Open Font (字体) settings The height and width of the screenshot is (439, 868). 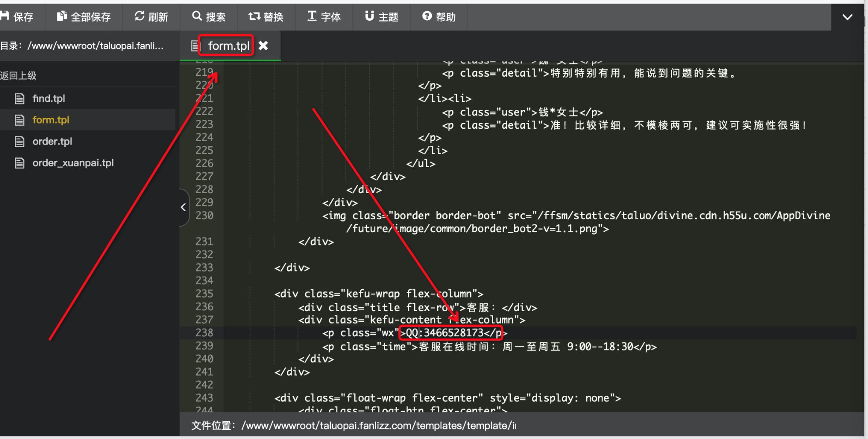point(324,17)
